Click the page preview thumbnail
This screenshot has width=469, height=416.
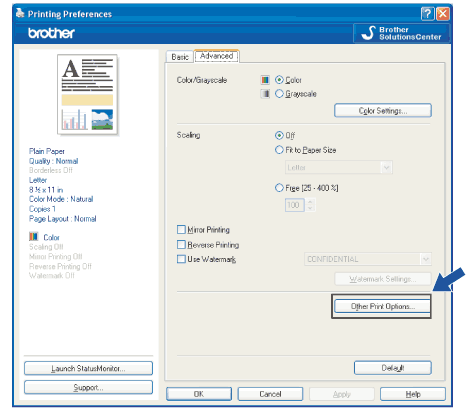pyautogui.click(x=87, y=95)
